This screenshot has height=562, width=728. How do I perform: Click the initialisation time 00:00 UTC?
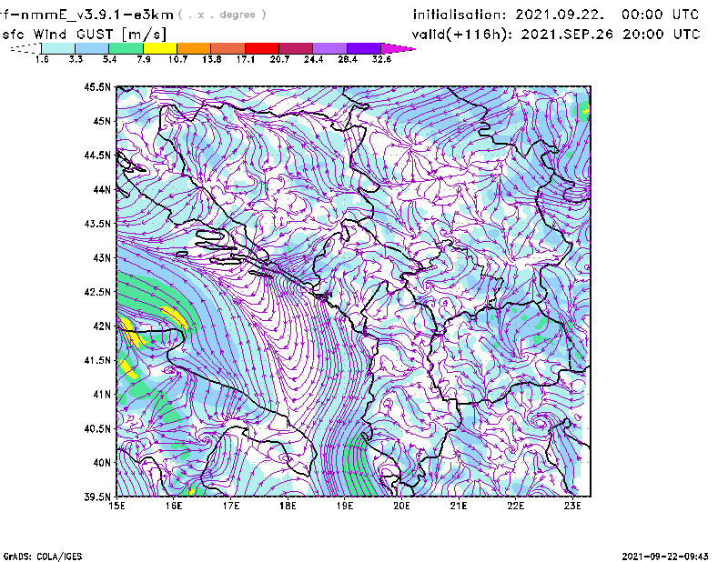661,15
